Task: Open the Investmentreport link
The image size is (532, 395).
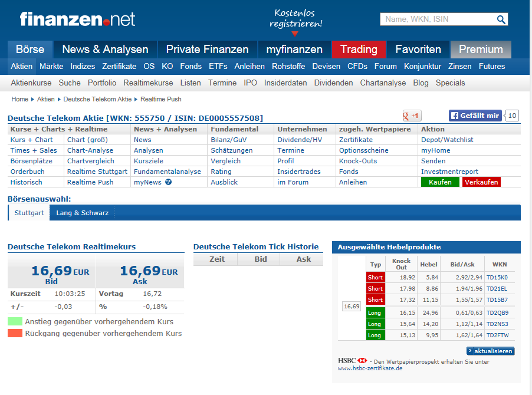Action: point(449,172)
